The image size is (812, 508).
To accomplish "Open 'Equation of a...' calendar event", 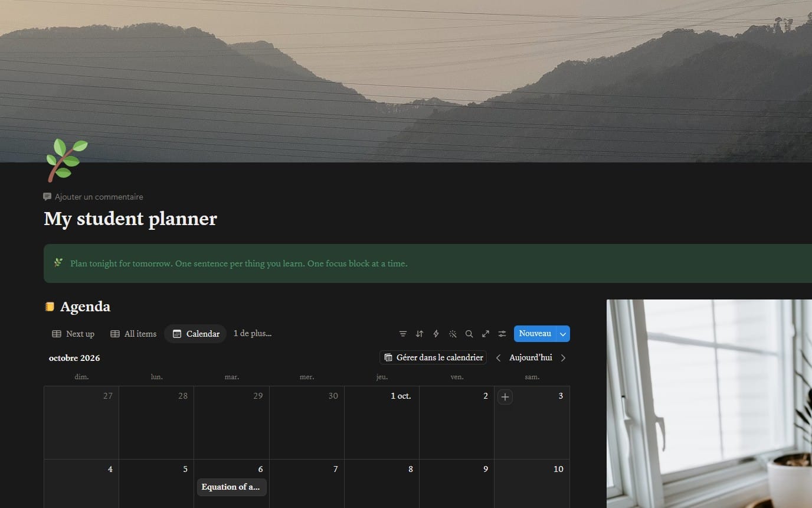I will (x=231, y=487).
